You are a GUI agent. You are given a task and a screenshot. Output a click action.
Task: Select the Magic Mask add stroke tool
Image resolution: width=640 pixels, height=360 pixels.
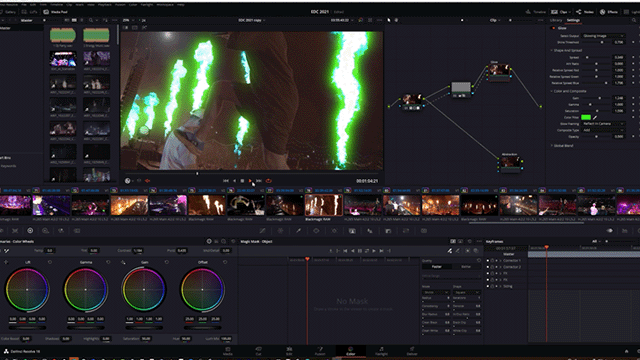pos(449,251)
